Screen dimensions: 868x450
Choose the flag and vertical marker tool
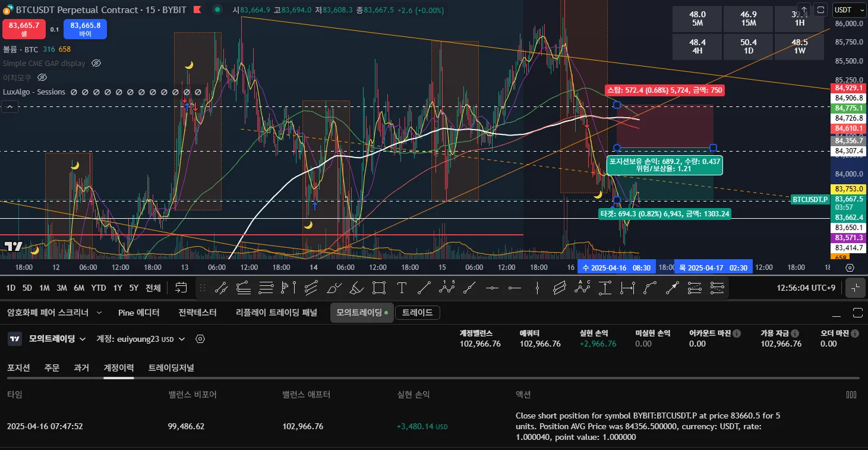[x=288, y=288]
